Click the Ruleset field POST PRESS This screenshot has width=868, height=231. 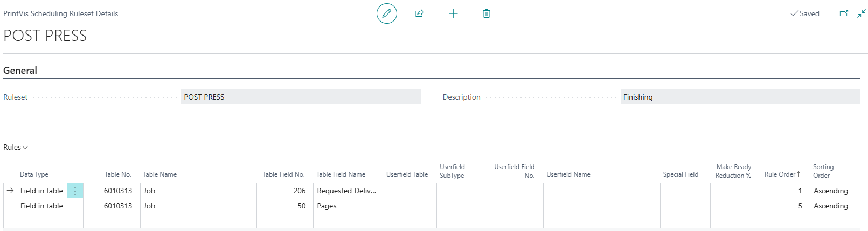pos(301,97)
